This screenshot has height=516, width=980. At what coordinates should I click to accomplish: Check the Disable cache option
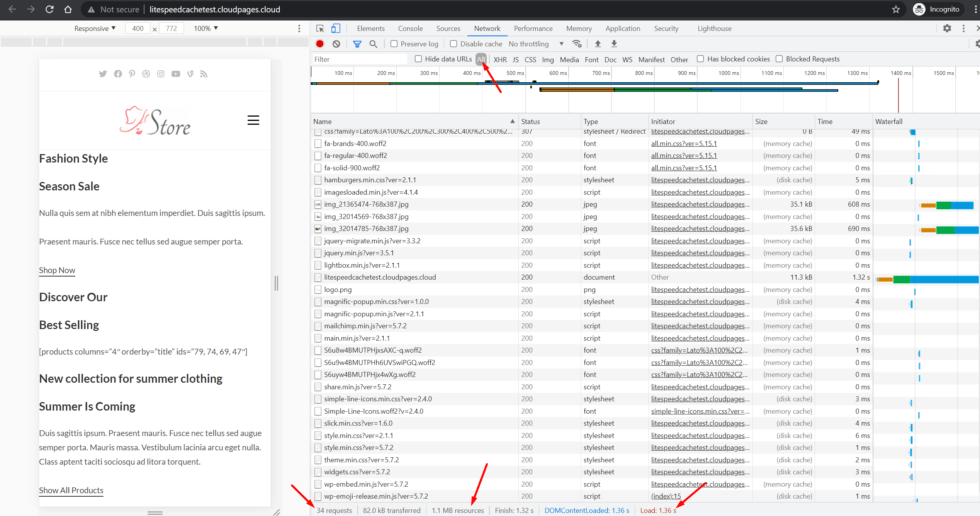pos(454,44)
